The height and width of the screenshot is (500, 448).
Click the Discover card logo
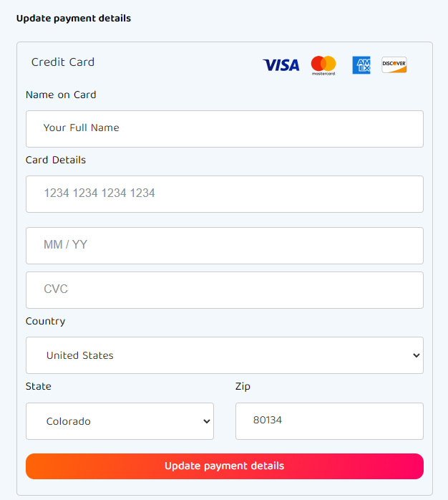click(x=394, y=65)
